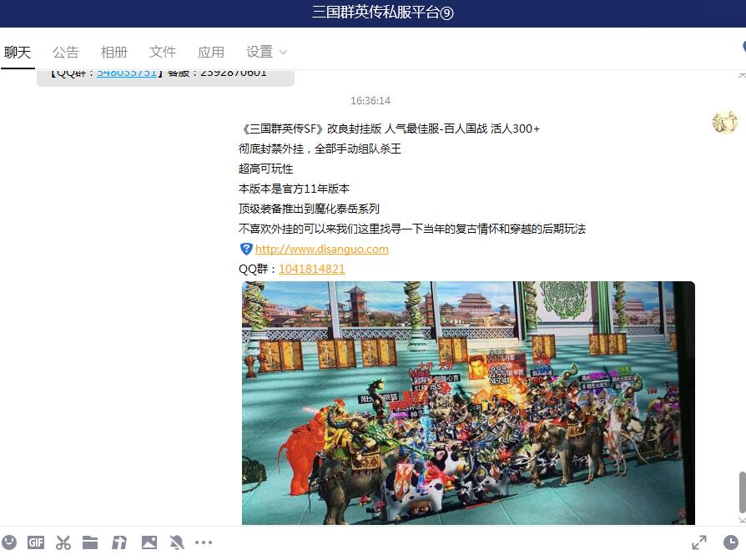Click the line 本版本是官方11年版本

click(x=294, y=189)
